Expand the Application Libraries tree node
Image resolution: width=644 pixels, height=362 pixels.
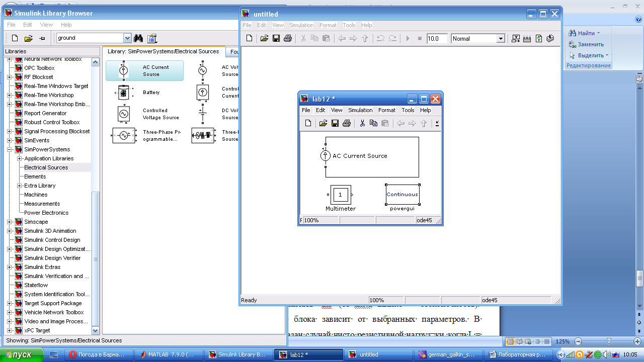coord(19,158)
